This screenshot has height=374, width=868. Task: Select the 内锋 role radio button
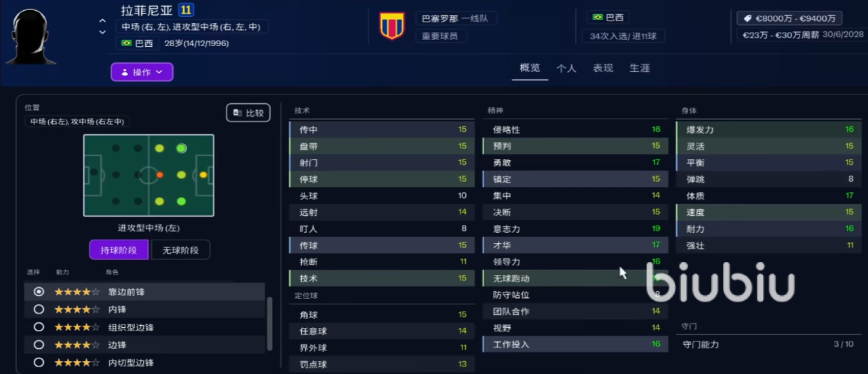39,310
